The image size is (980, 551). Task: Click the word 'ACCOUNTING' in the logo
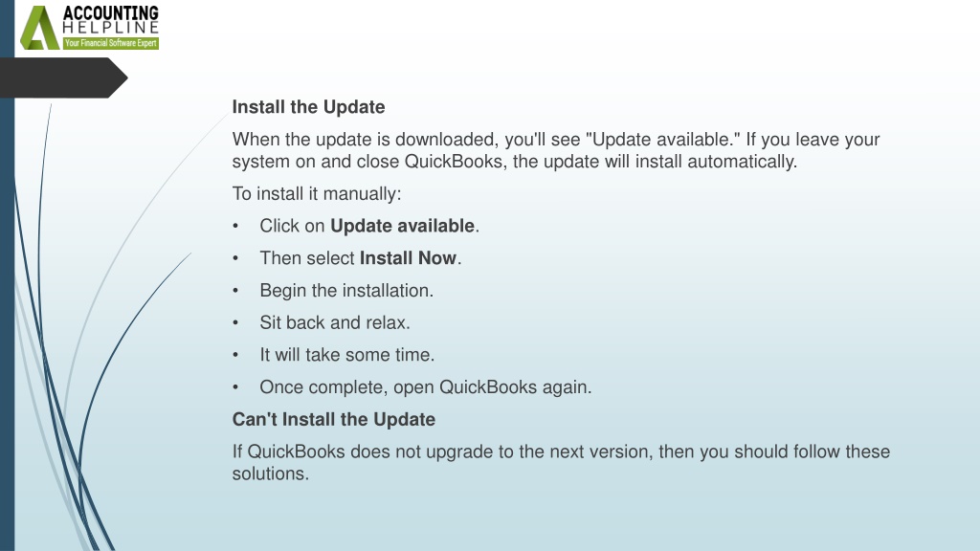click(x=111, y=13)
